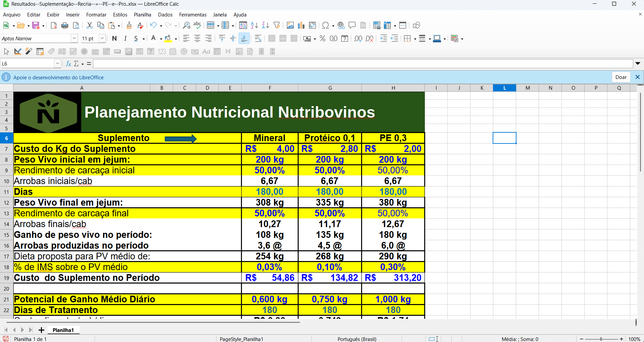Export directly as PDF icon

[x=54, y=25]
